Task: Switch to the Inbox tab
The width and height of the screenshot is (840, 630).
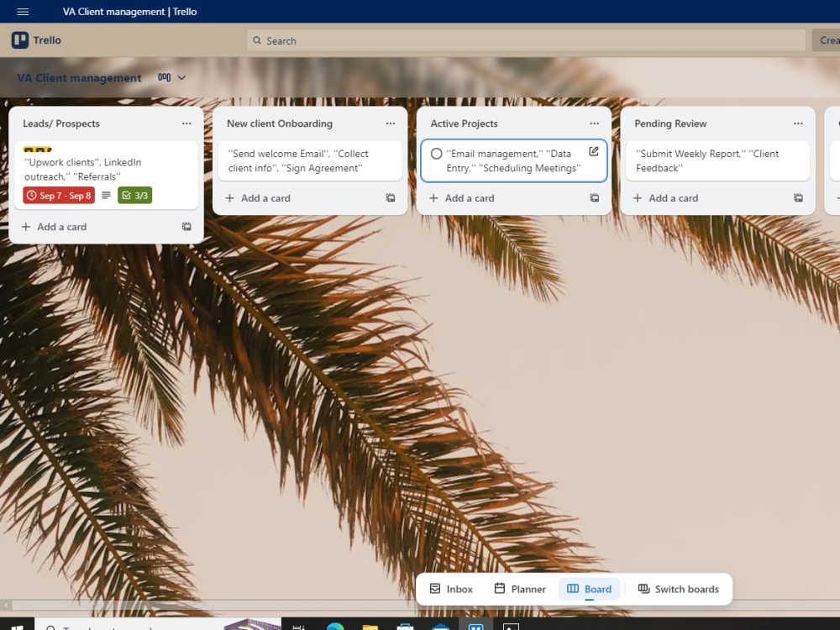Action: (451, 589)
